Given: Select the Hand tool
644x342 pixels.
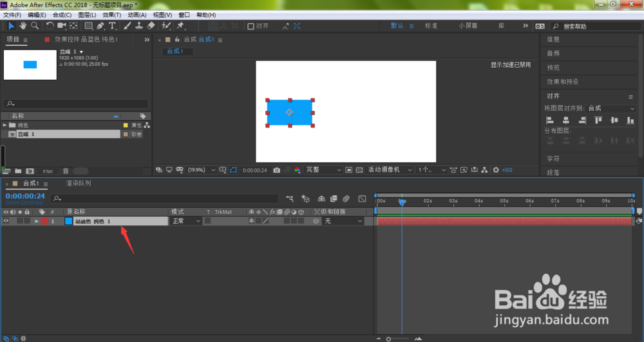Looking at the screenshot, I should [x=23, y=26].
